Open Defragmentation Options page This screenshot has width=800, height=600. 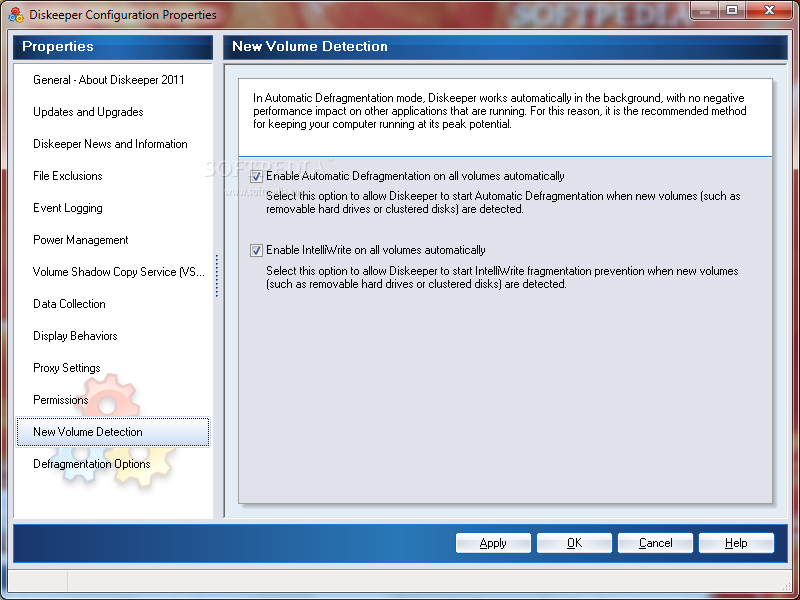click(x=92, y=464)
